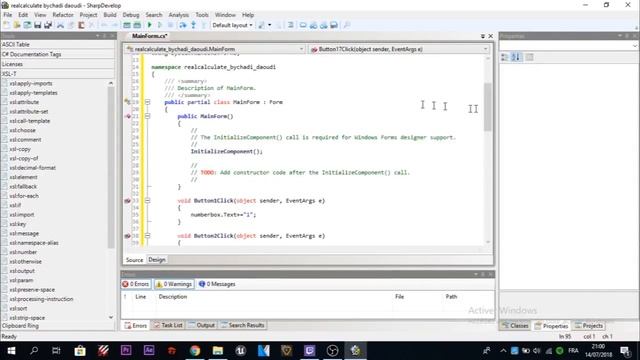Collapse the Button2Click method fold marker

pos(148,236)
